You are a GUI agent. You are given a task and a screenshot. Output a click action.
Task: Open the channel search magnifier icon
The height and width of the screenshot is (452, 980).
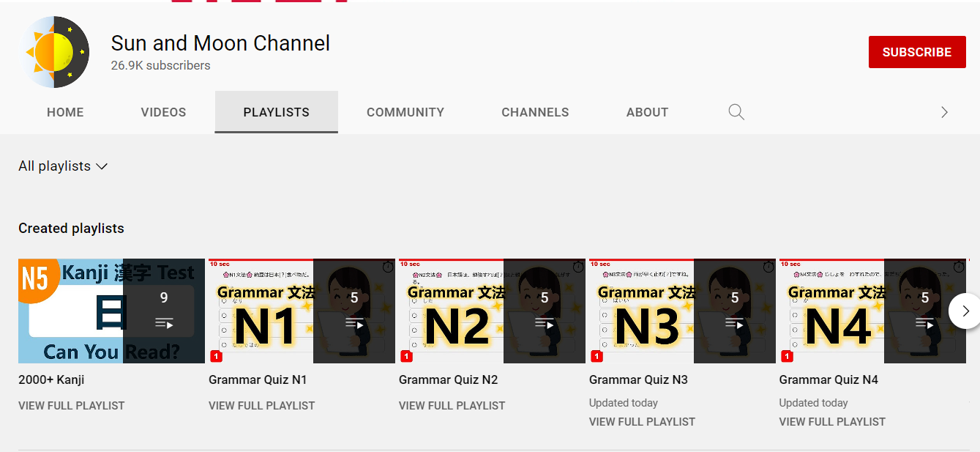(736, 112)
